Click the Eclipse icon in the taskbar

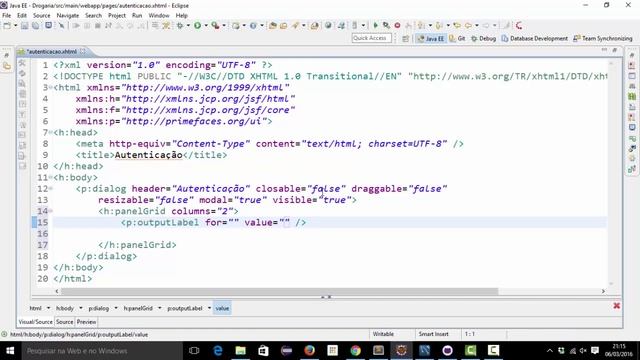401,351
